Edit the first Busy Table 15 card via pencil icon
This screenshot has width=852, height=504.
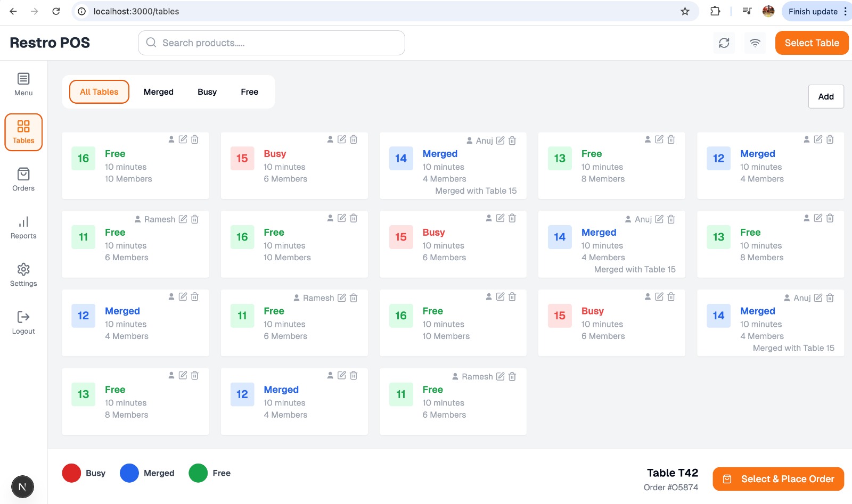coord(342,139)
